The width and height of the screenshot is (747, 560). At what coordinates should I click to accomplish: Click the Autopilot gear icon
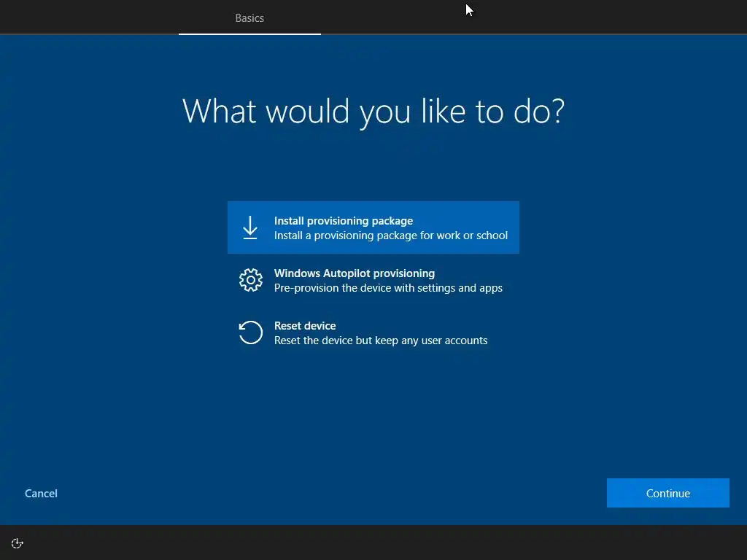point(251,280)
